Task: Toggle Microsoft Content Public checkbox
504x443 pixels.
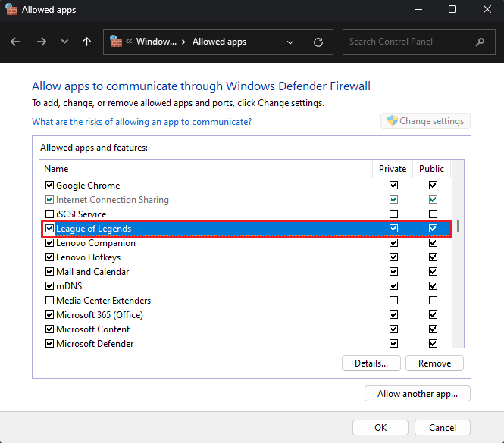Action: 433,329
